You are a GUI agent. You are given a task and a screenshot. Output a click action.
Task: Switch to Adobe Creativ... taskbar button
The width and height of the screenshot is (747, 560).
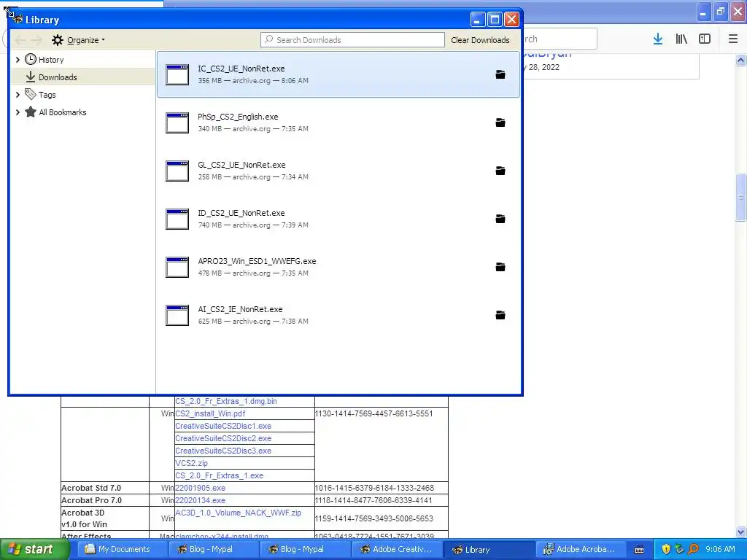point(396,550)
